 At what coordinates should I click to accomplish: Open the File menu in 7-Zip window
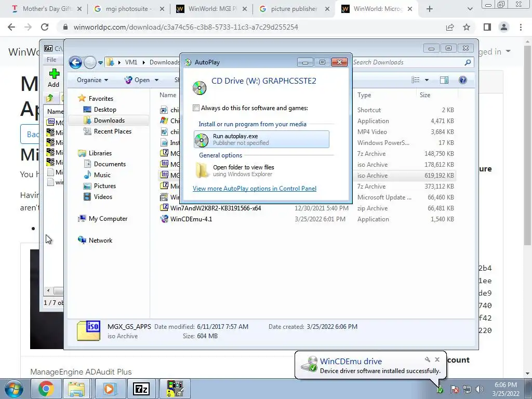[x=51, y=59]
